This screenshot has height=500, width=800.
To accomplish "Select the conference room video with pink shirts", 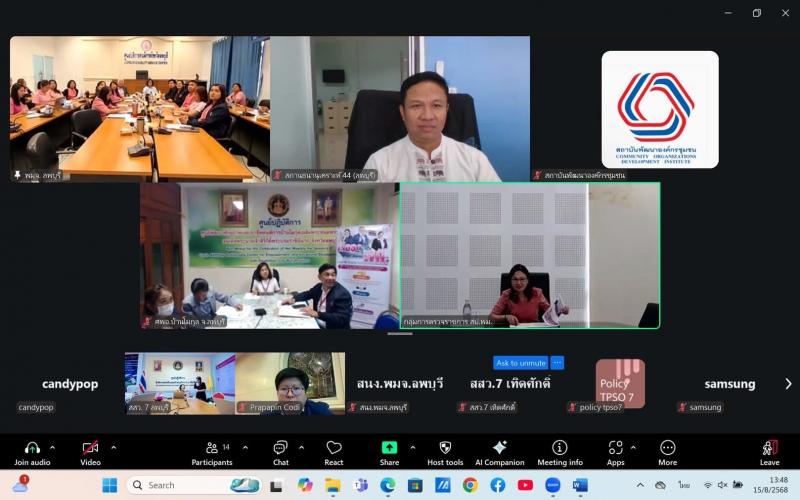I will click(140, 109).
